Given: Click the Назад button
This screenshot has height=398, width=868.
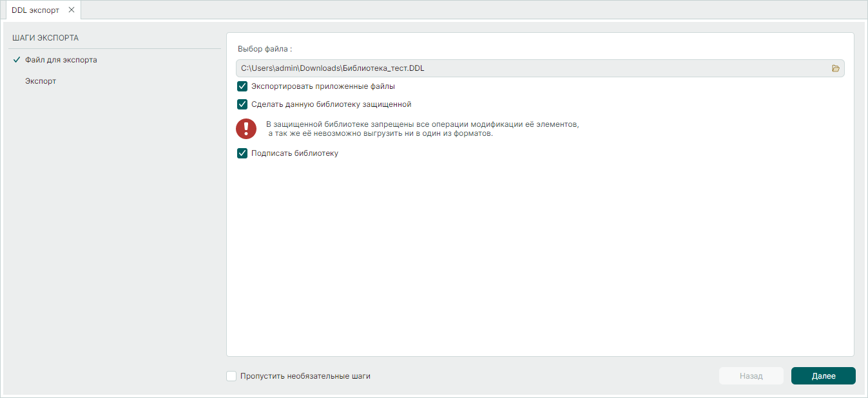Looking at the screenshot, I should click(751, 376).
